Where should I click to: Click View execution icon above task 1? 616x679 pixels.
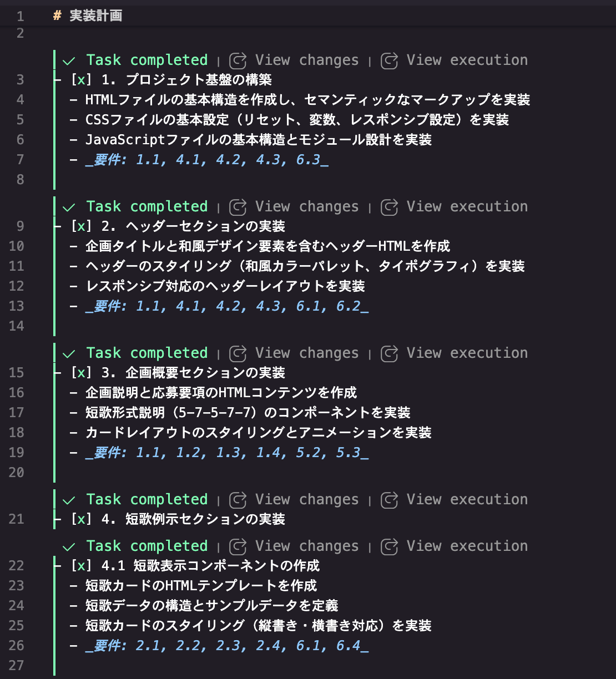click(x=390, y=60)
